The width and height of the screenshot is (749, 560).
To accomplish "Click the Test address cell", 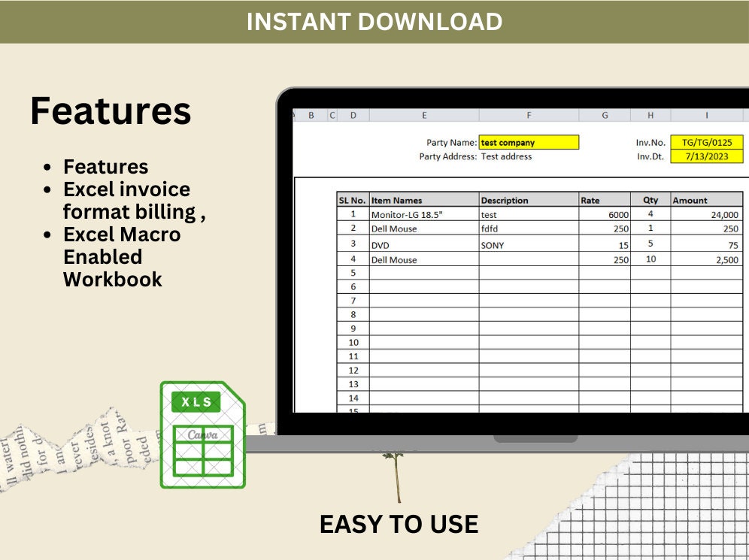I will pyautogui.click(x=508, y=156).
